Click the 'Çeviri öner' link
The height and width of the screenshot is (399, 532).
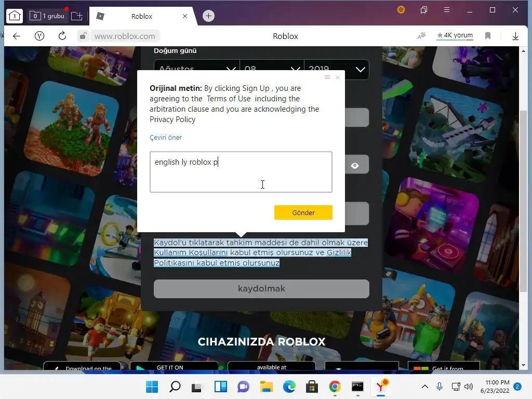[166, 137]
